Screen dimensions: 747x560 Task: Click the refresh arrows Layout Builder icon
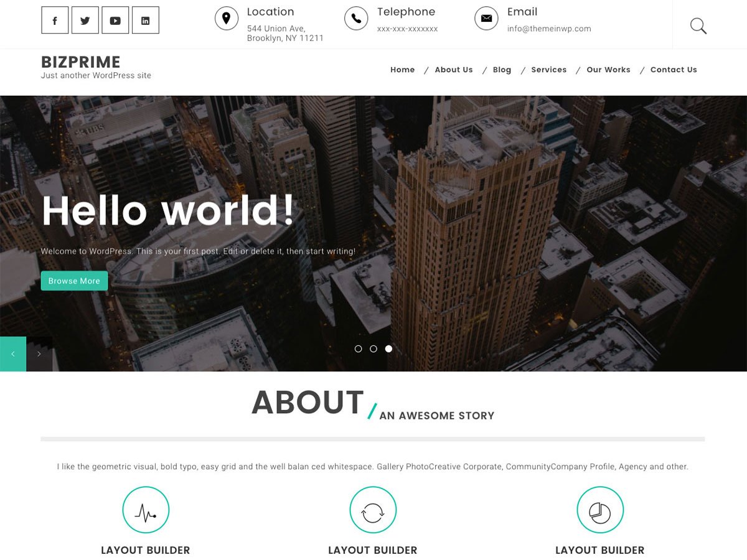[373, 510]
